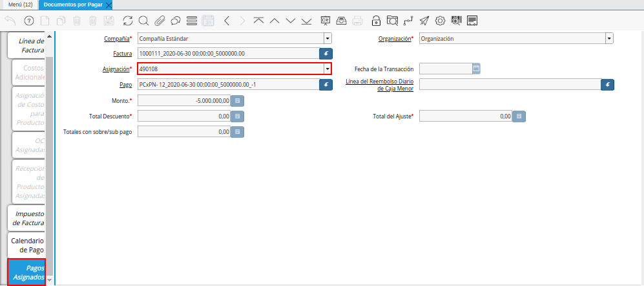Click the Compañía field label link
Viewport: 644px width, 286px height.
pos(117,38)
